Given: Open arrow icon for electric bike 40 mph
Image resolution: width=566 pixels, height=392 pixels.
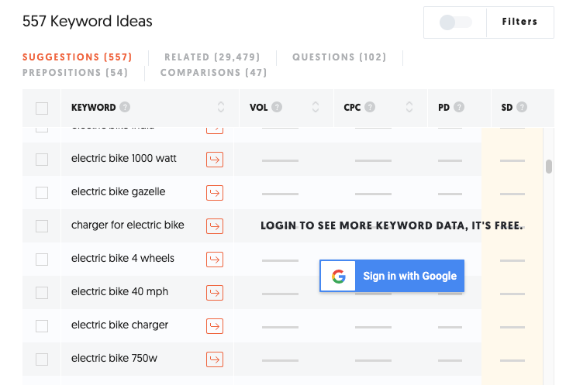Looking at the screenshot, I should pyautogui.click(x=215, y=292).
